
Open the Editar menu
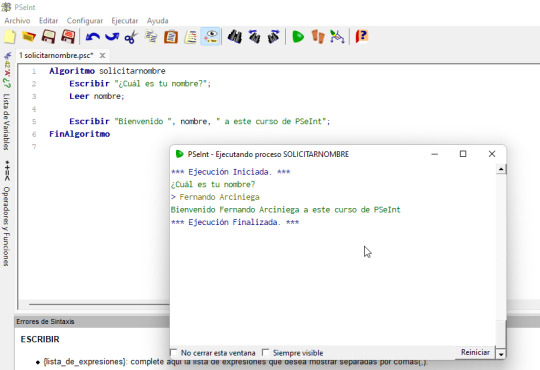tap(48, 21)
